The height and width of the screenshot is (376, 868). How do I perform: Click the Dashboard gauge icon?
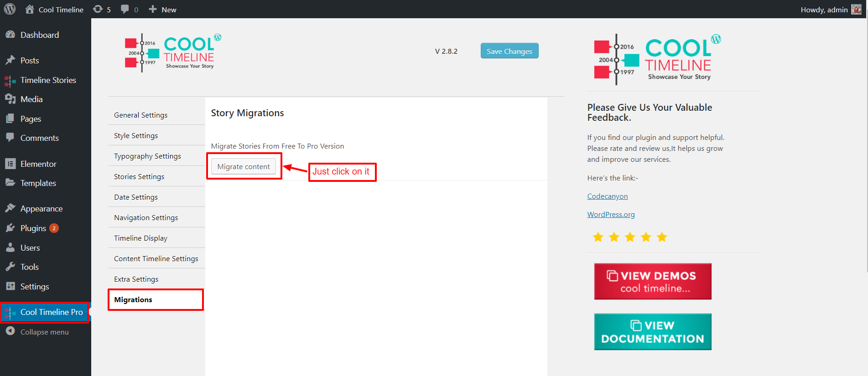click(10, 35)
